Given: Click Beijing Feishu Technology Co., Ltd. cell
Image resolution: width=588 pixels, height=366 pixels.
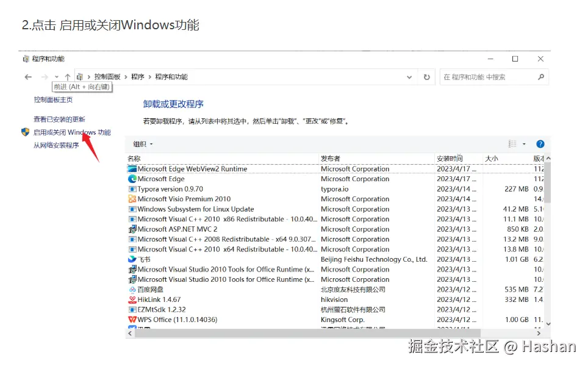Looking at the screenshot, I should (374, 259).
